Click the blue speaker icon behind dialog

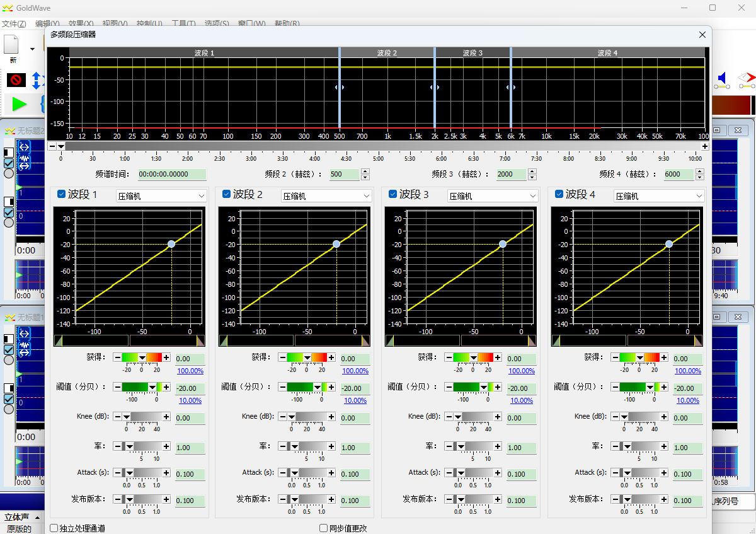pyautogui.click(x=721, y=78)
